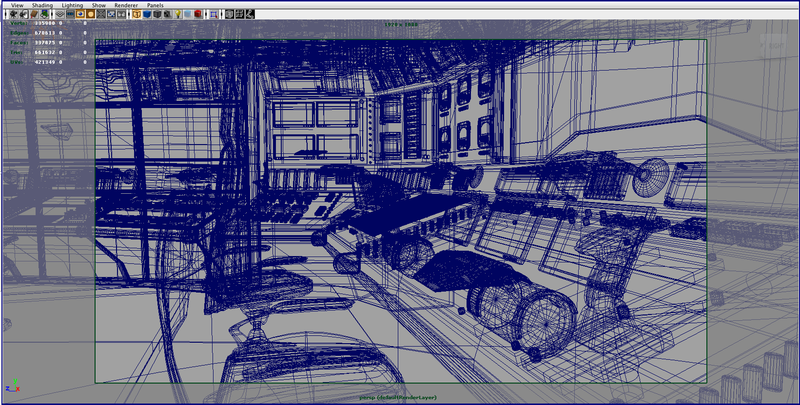Open the View menu
The image size is (800, 405).
(x=17, y=5)
